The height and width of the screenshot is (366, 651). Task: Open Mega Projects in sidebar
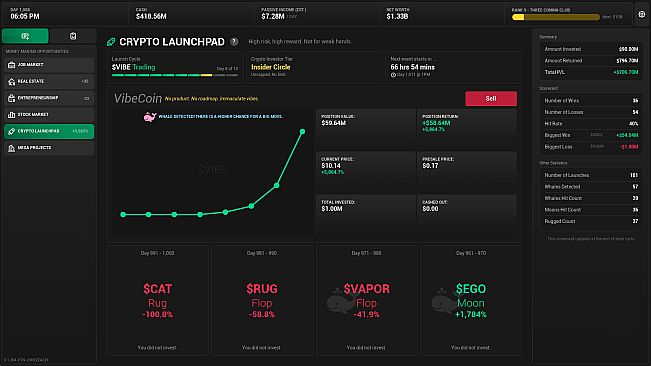49,148
